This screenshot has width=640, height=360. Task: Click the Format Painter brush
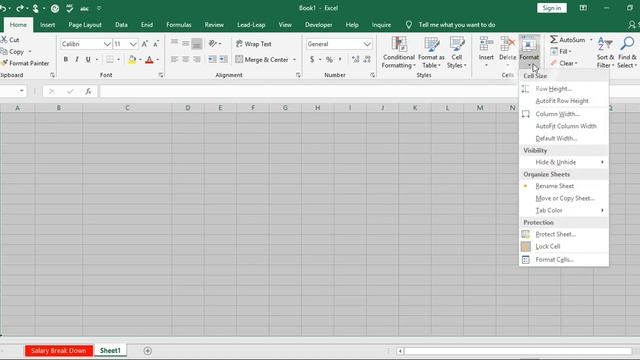[4, 63]
